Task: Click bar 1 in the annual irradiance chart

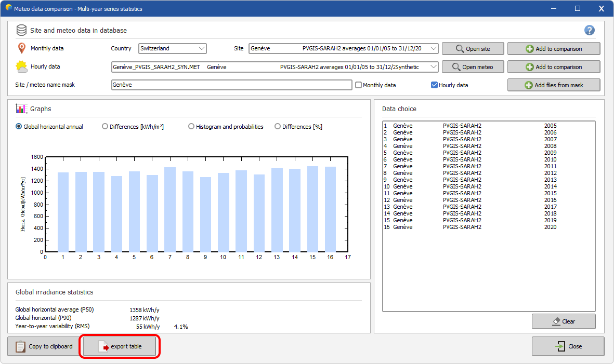Action: click(x=63, y=212)
